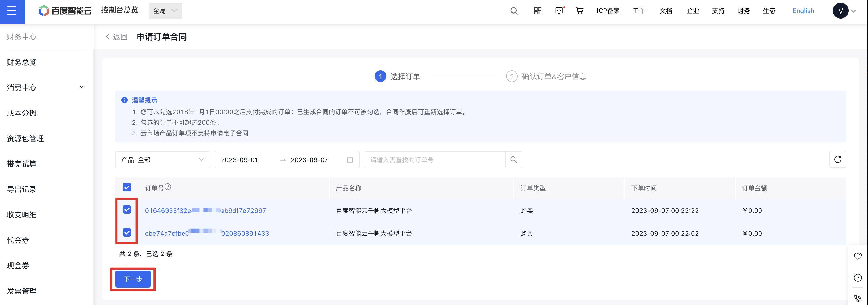
Task: Open 工单 in top navigation
Action: (x=639, y=11)
